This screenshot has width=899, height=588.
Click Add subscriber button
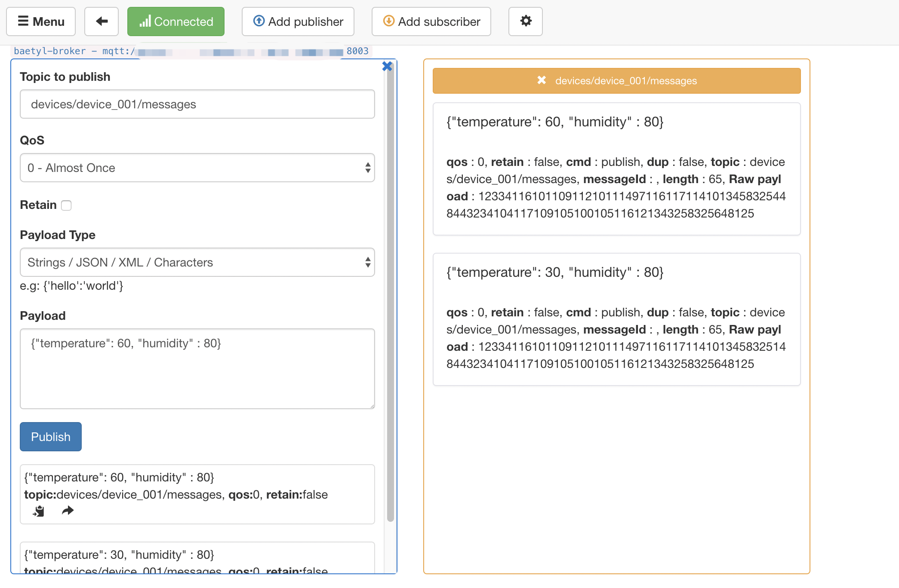point(431,21)
